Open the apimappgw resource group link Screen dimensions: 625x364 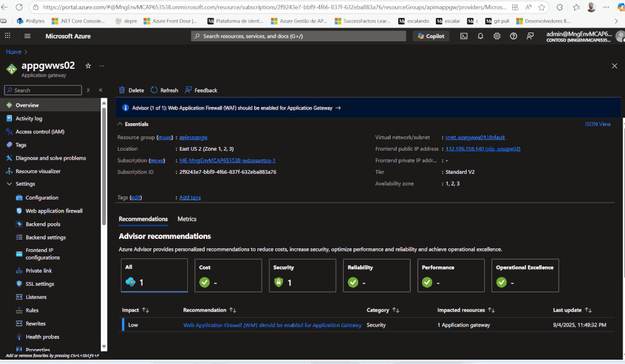click(194, 137)
